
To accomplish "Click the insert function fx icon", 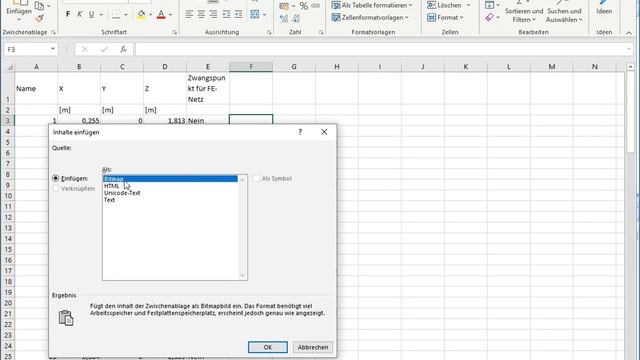I will coord(123,49).
